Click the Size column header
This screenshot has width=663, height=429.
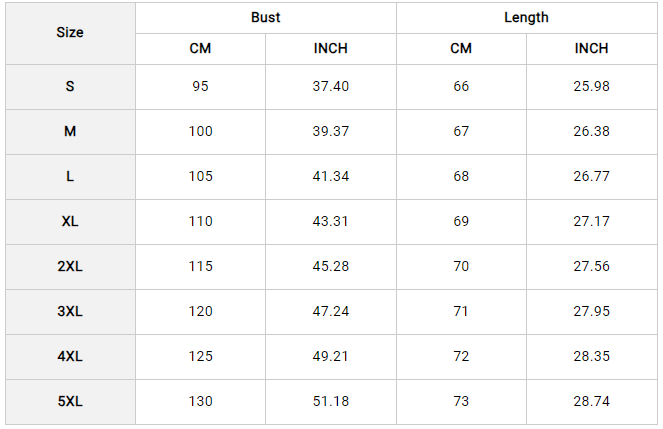click(x=70, y=33)
